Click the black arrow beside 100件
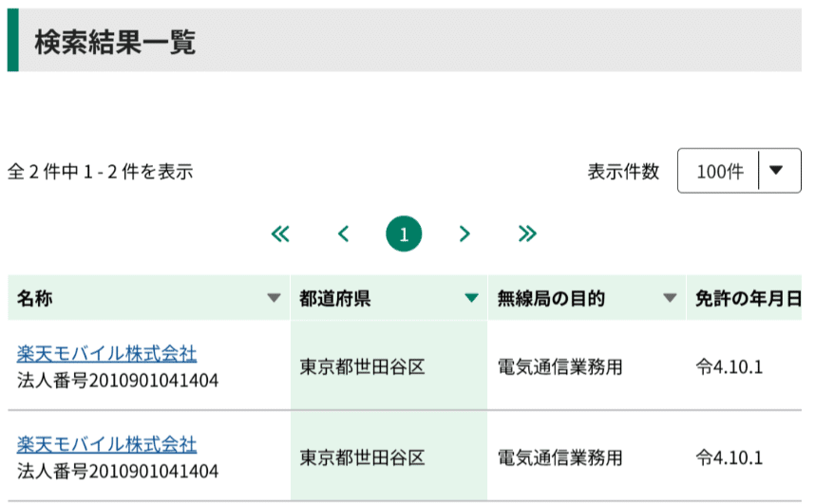Image resolution: width=815 pixels, height=504 pixels. pyautogui.click(x=779, y=171)
